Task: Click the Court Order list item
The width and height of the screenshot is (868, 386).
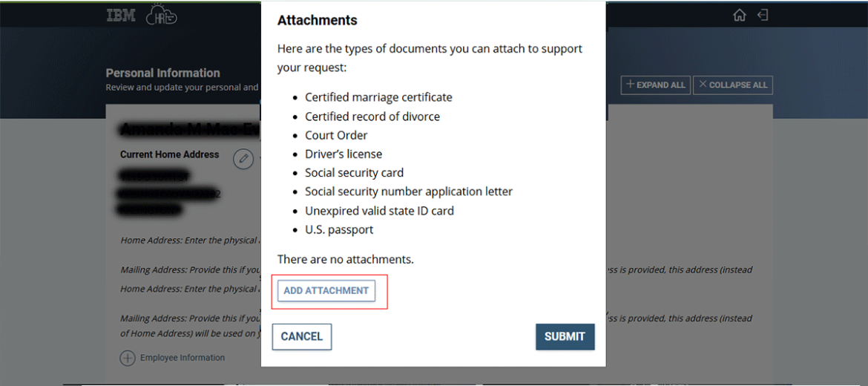Action: [x=336, y=135]
